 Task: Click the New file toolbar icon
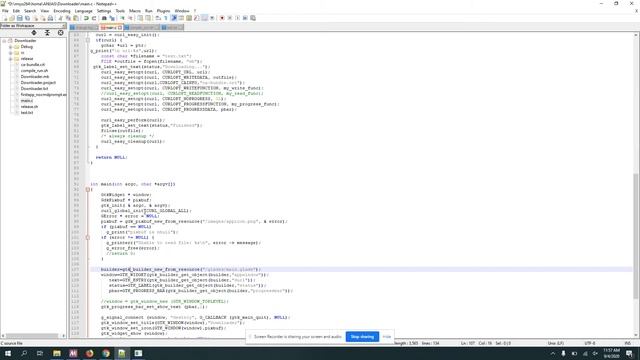tap(5, 18)
